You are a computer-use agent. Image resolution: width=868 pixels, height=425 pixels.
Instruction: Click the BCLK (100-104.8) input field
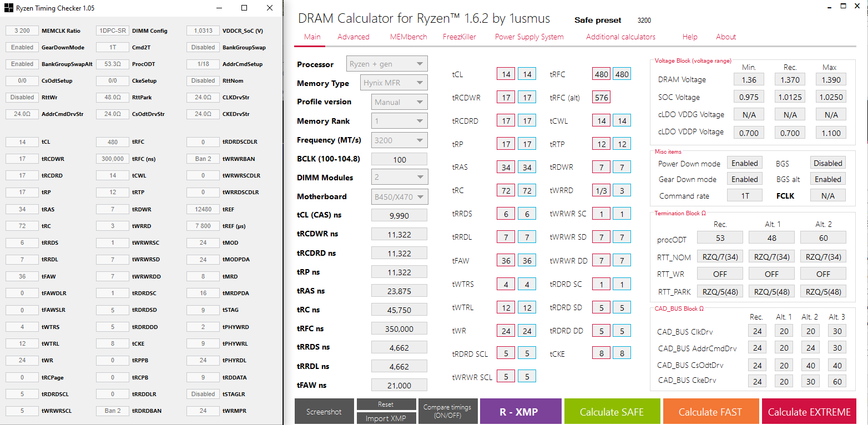click(399, 159)
